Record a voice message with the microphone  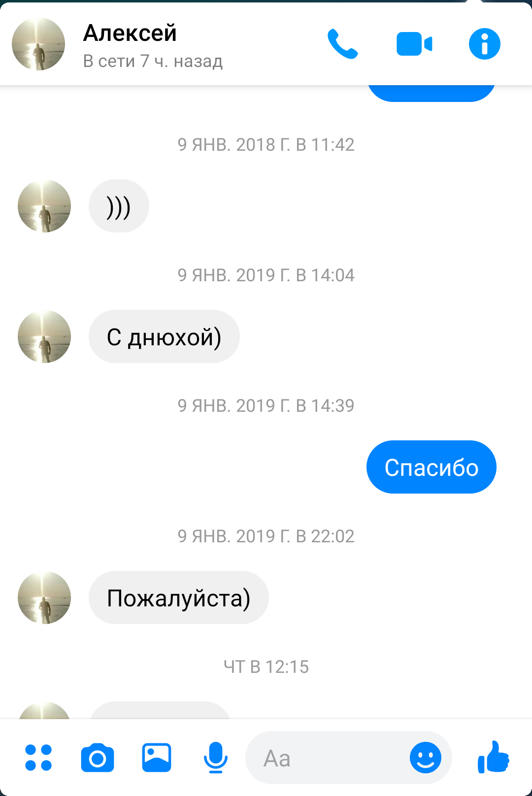coord(216,758)
